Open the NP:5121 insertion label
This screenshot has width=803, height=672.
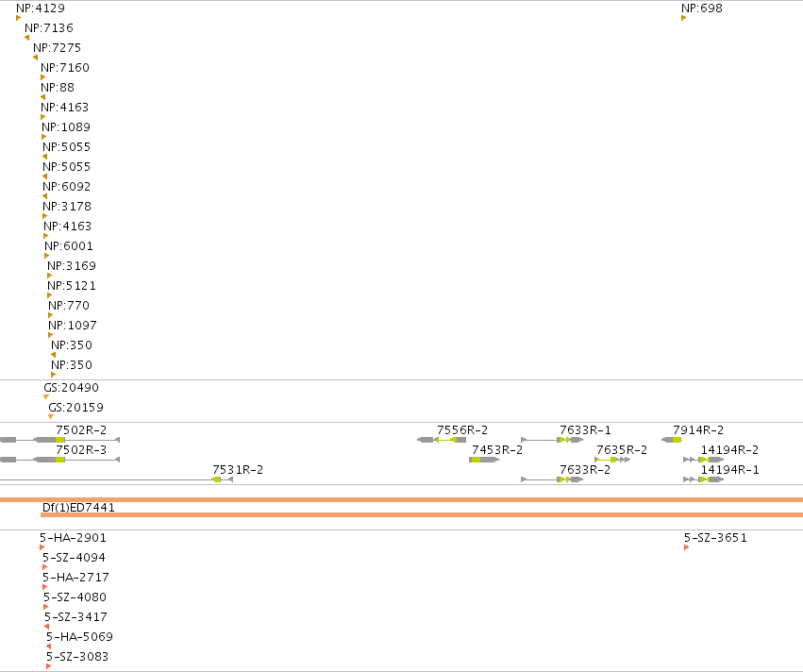pyautogui.click(x=72, y=286)
